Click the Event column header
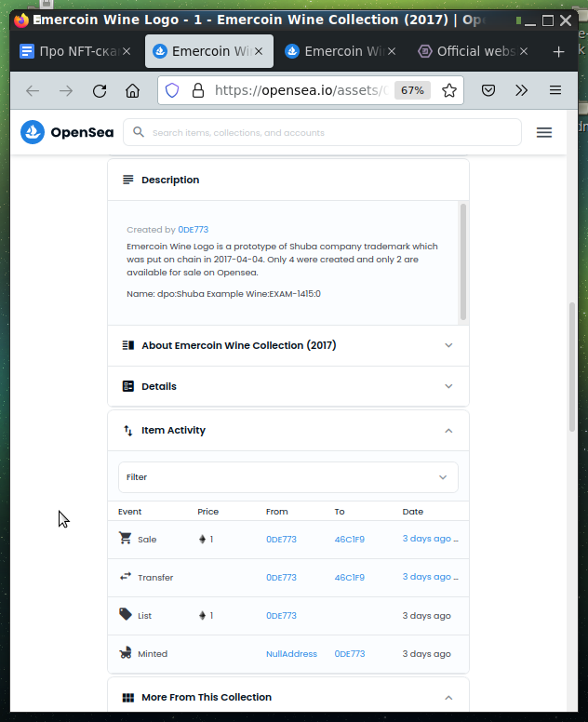Screen dimensions: 588x722 130,512
